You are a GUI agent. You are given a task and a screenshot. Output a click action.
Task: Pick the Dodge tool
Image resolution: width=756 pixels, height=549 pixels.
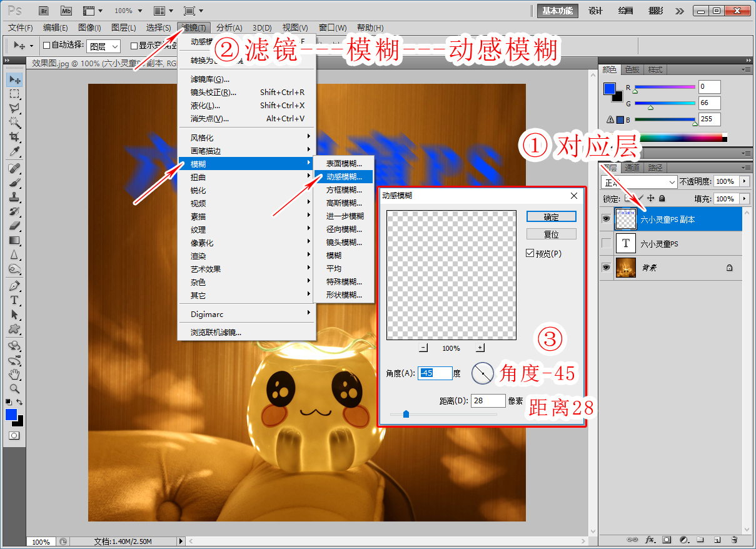click(14, 269)
